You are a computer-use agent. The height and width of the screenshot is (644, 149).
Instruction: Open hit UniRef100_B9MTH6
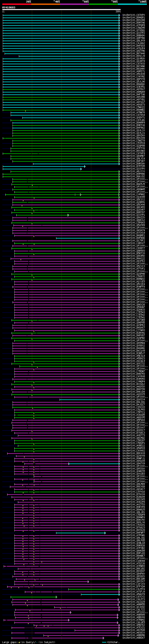(133, 23)
